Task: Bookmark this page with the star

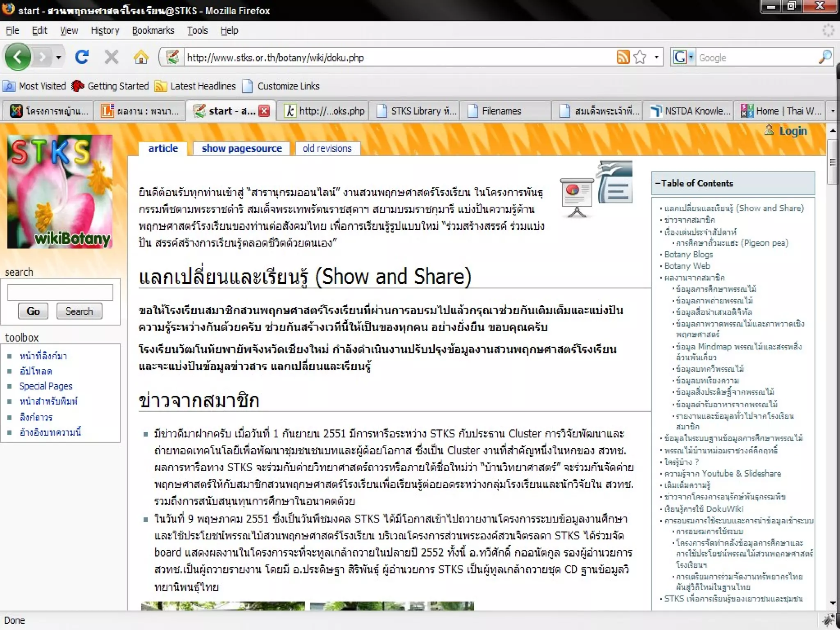Action: point(640,57)
